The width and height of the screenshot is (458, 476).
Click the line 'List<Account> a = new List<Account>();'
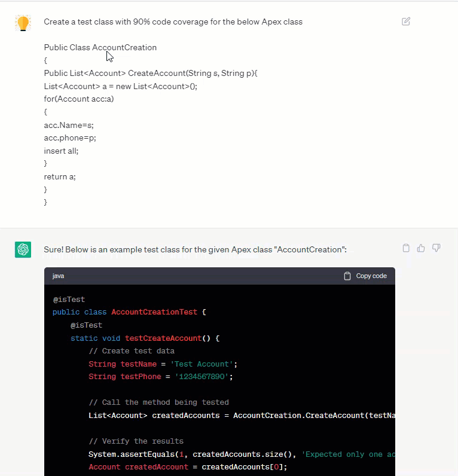pyautogui.click(x=121, y=87)
